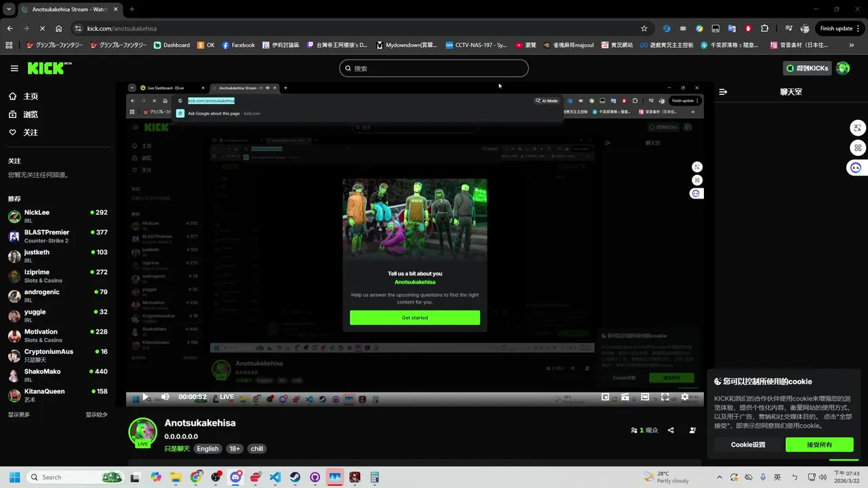Click the 18+ tag

tap(234, 449)
